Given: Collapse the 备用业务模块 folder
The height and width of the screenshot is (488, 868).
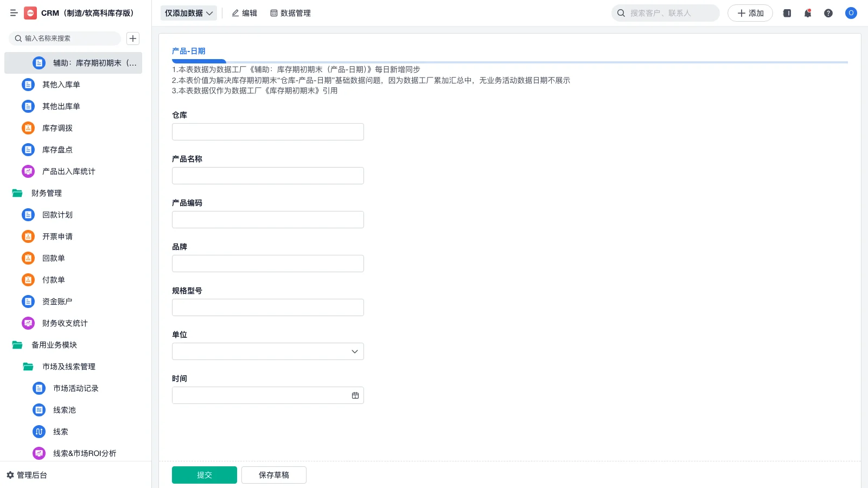Looking at the screenshot, I should 54,345.
